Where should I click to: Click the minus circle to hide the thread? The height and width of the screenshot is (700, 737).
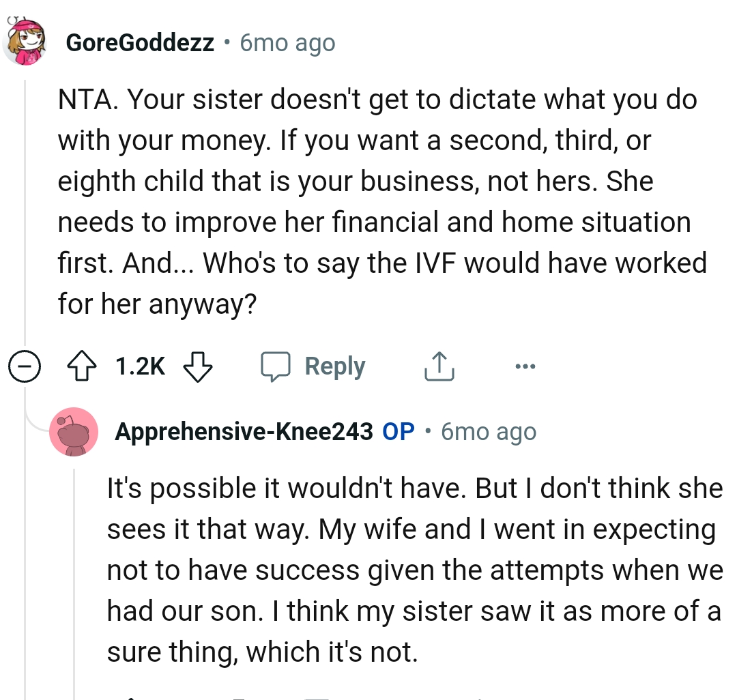point(25,366)
